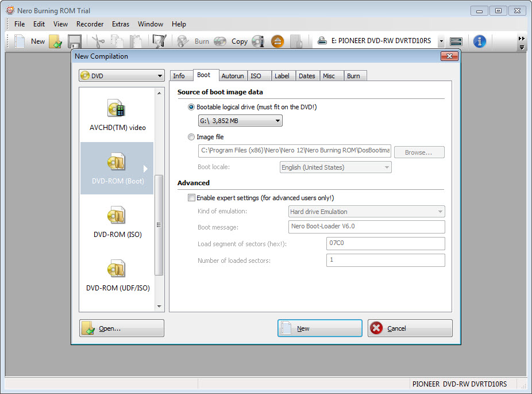Click the Copy pages icon in toolbar
532x394 pixels.
pos(117,41)
